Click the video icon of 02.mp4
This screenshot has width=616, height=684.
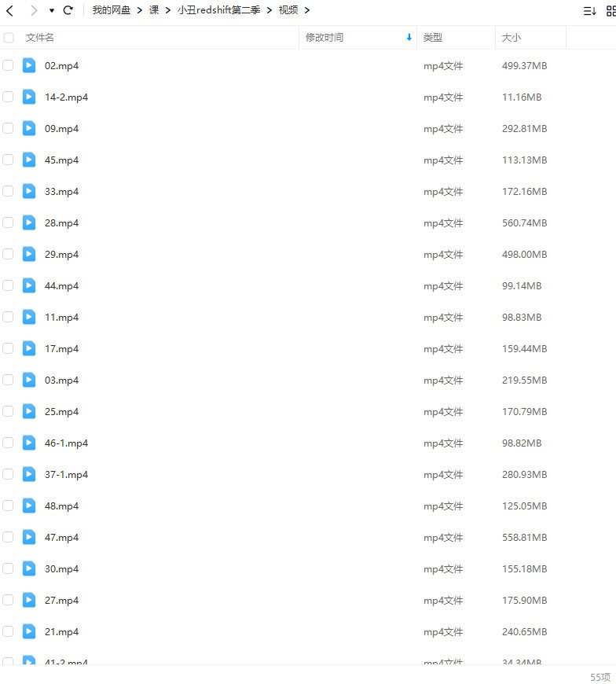29,65
